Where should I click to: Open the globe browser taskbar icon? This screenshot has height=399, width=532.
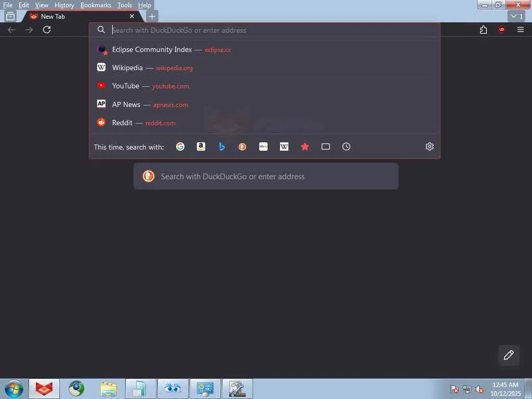(x=76, y=389)
